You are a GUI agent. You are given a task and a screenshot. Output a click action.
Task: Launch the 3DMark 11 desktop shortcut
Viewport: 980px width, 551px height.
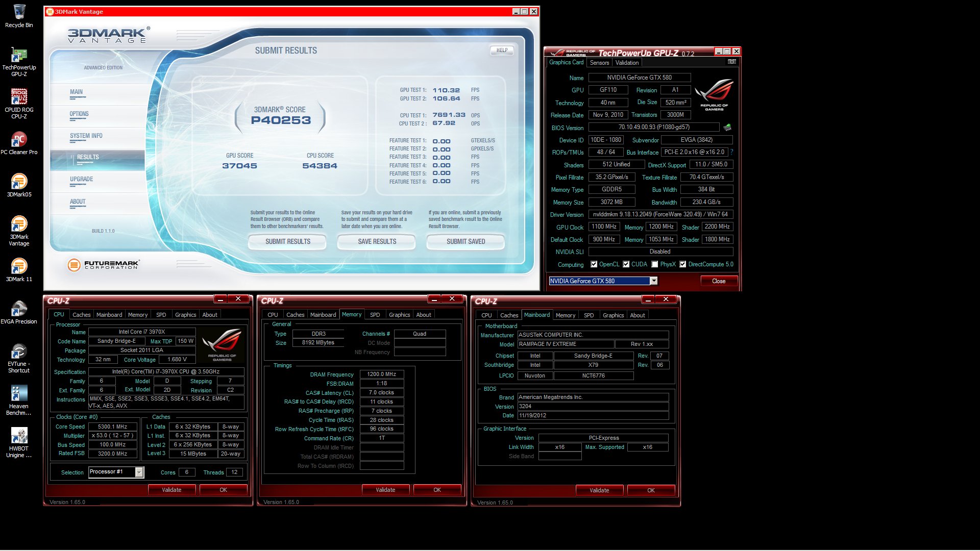[19, 270]
